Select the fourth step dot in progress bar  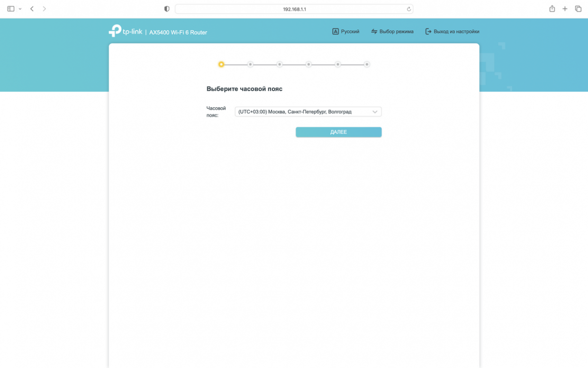pyautogui.click(x=308, y=64)
